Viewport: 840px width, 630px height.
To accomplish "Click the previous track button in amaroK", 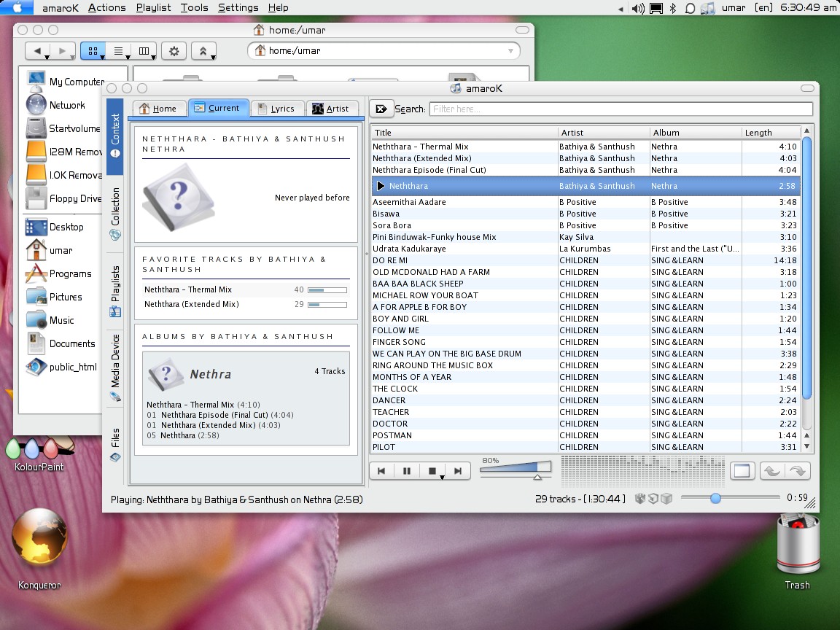I will coord(381,471).
